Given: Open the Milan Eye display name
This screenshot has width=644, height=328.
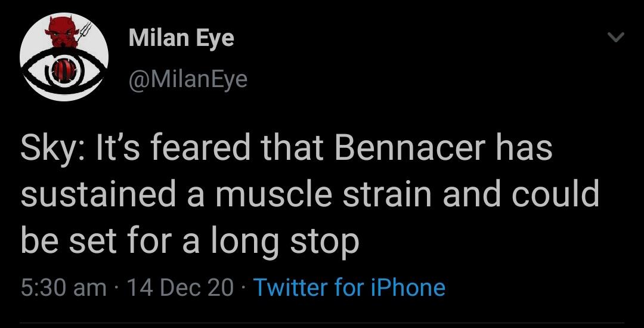Looking at the screenshot, I should click(x=181, y=38).
